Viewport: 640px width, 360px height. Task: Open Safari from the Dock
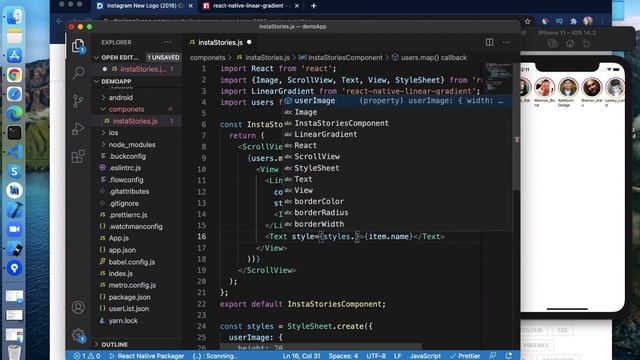point(14,94)
